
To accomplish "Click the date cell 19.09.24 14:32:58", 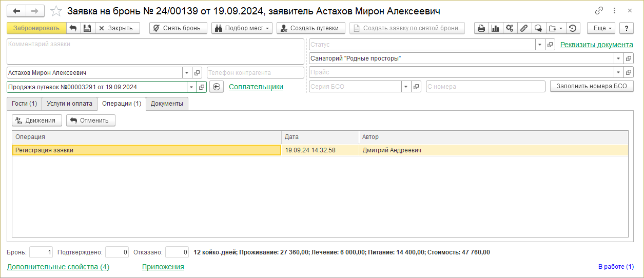I will 320,150.
